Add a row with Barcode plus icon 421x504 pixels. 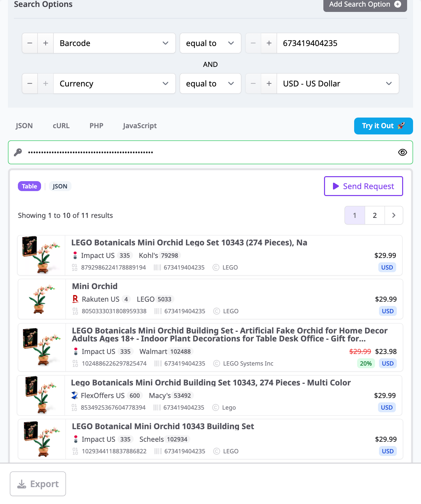[46, 43]
